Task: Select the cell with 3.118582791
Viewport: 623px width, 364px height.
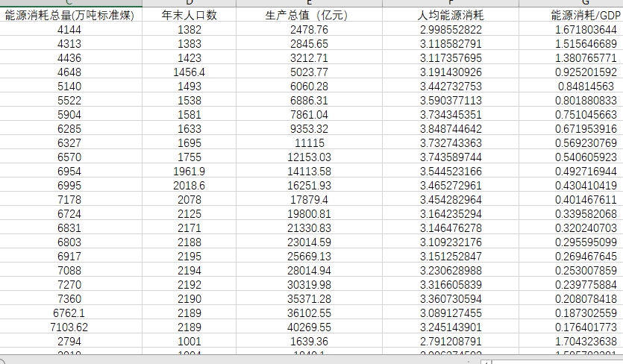Action: 451,44
